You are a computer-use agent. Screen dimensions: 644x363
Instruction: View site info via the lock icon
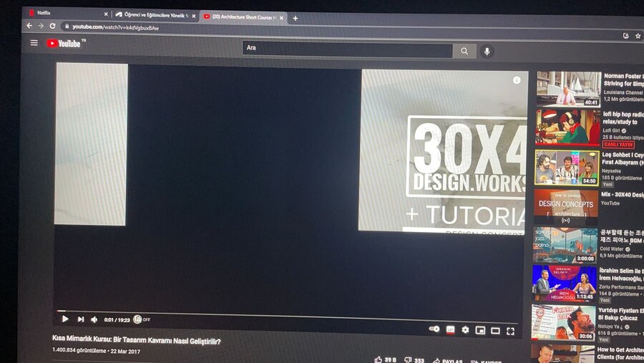coord(67,26)
